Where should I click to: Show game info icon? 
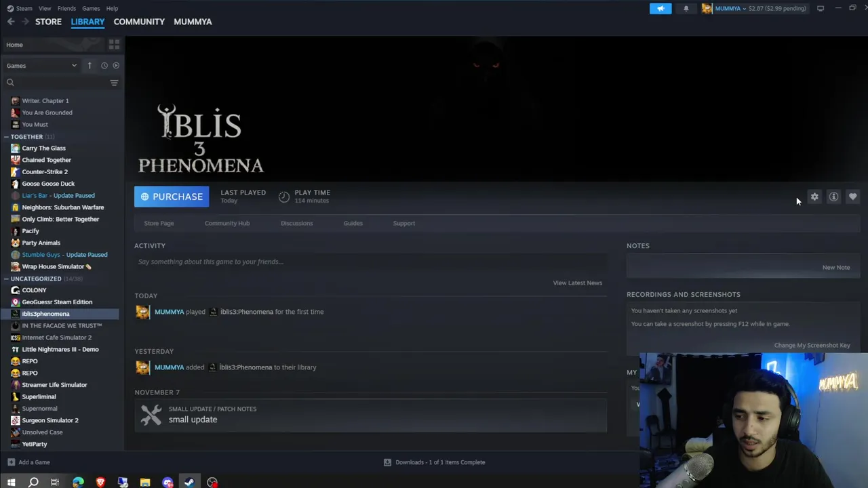click(x=833, y=197)
